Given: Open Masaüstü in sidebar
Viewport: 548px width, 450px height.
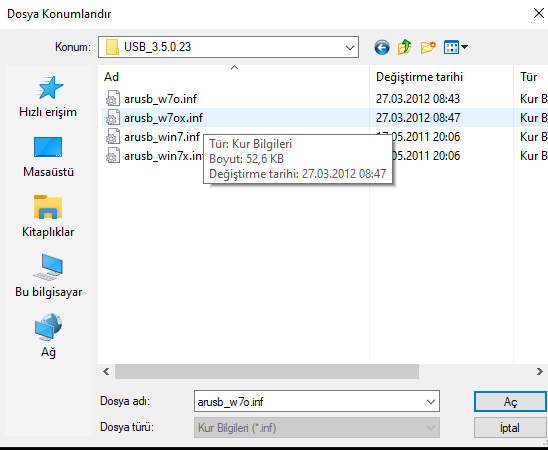Looking at the screenshot, I should [x=48, y=157].
